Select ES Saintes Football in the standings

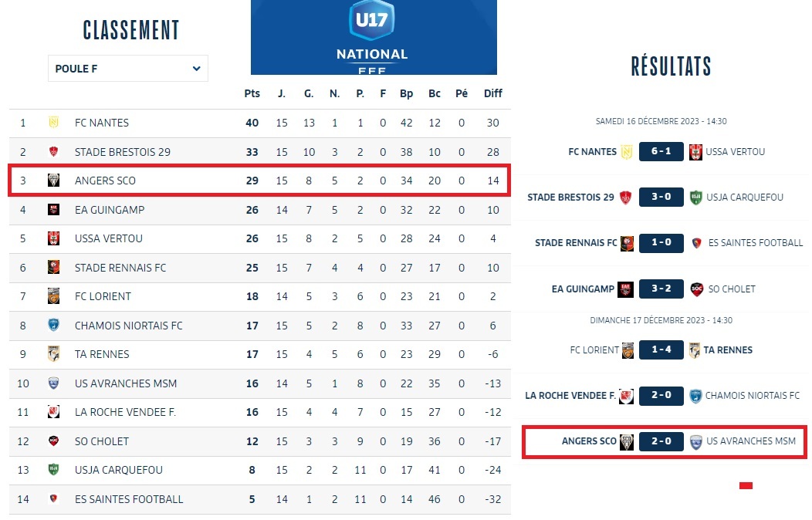pos(129,499)
